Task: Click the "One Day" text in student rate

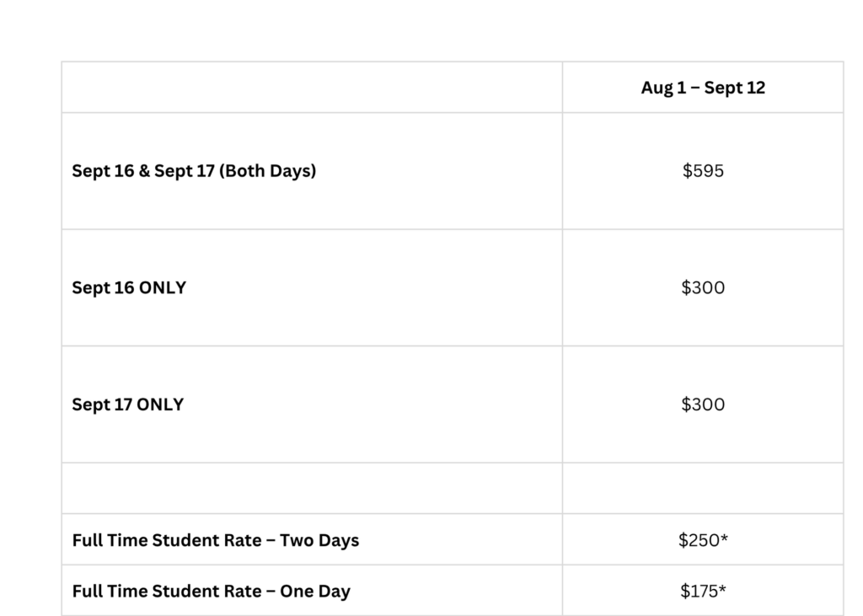Action: tap(315, 591)
